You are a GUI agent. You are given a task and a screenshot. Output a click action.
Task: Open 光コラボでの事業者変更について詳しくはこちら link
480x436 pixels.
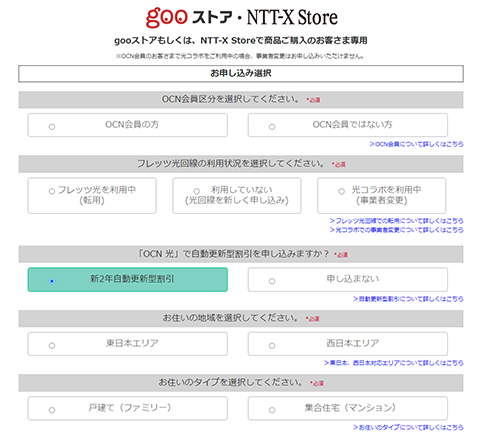397,230
